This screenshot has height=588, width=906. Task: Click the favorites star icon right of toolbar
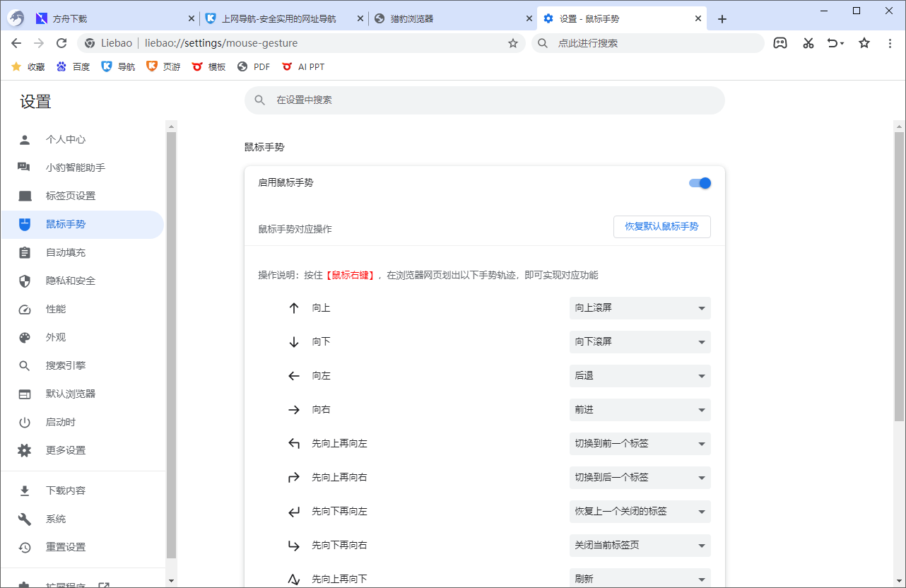[x=864, y=43]
